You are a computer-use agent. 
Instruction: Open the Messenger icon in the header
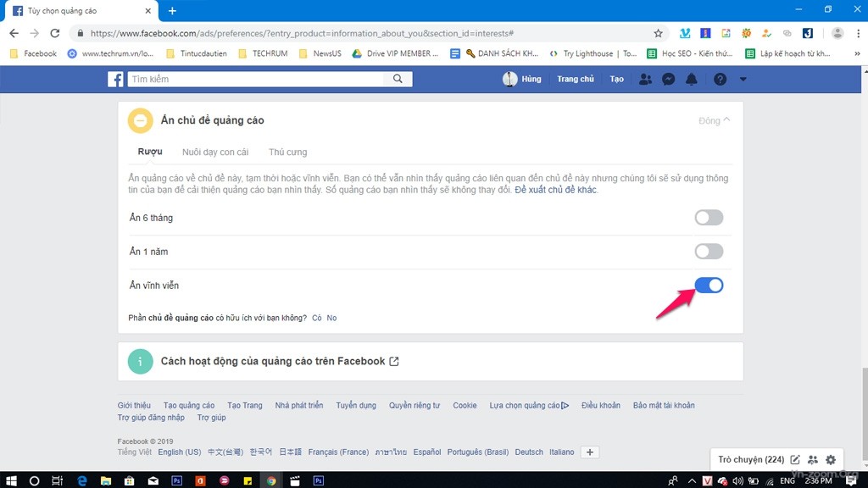[x=668, y=79]
